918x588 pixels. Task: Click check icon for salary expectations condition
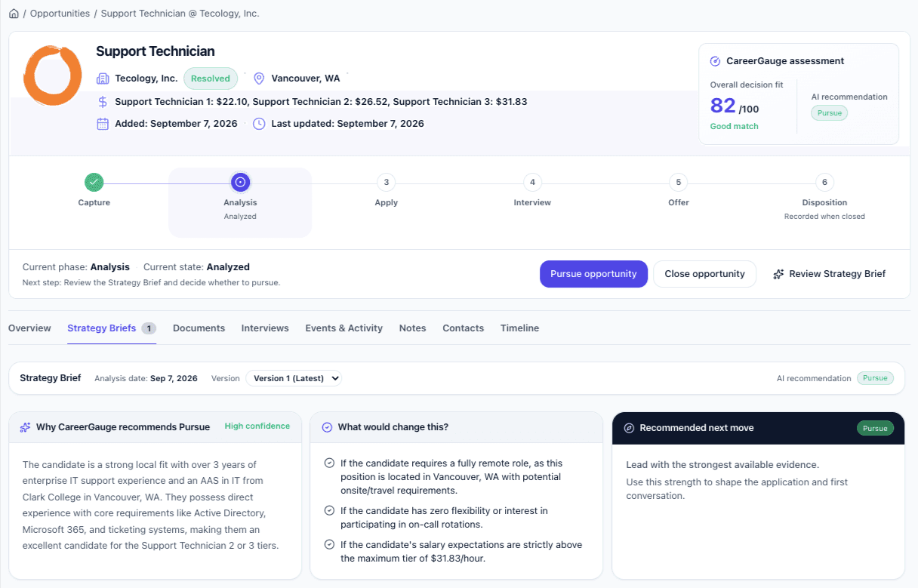click(x=329, y=545)
